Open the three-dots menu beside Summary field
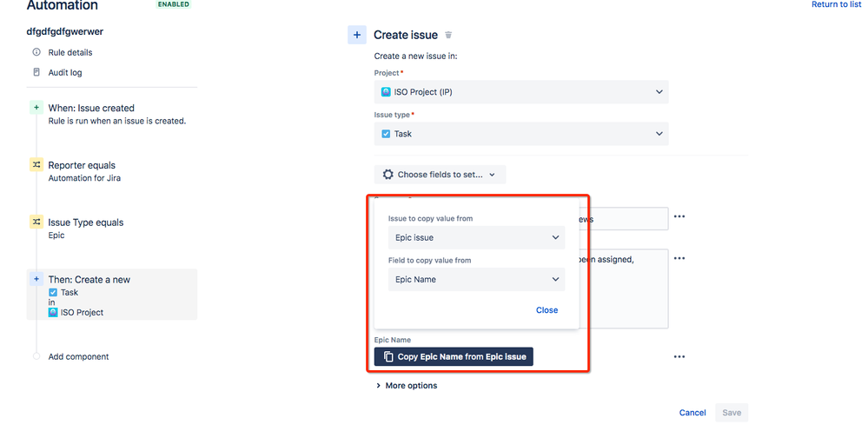The height and width of the screenshot is (438, 868). pos(679,216)
